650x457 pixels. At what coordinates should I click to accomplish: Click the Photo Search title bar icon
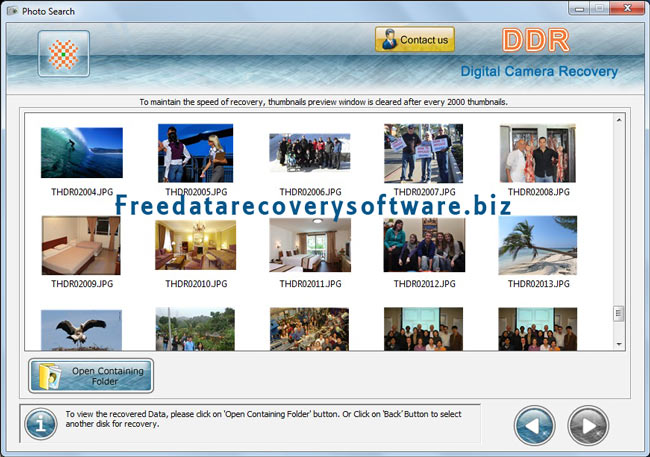12,11
